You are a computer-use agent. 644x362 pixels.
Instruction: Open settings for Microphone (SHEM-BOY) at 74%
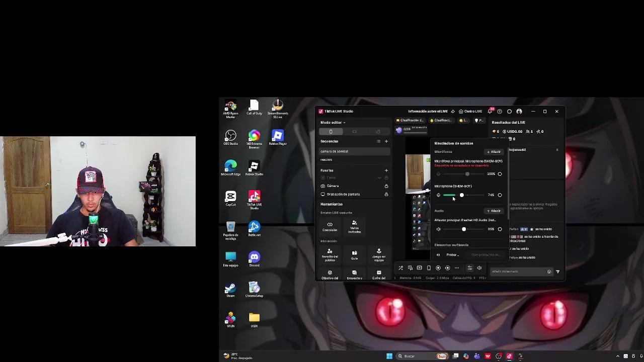tap(500, 195)
